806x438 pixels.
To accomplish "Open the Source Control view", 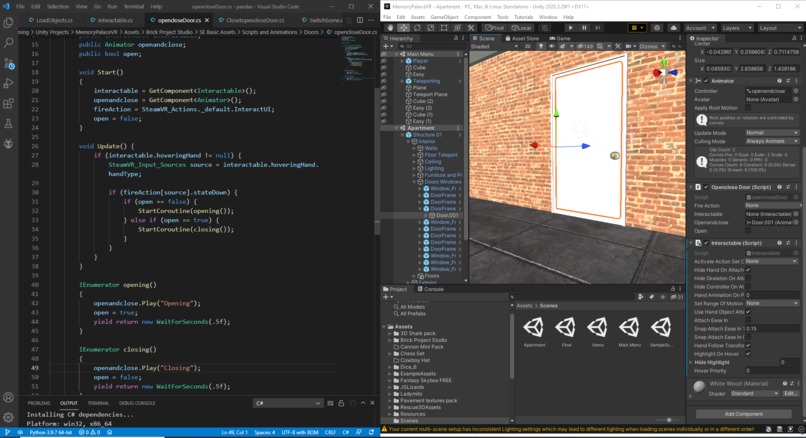I will point(9,63).
